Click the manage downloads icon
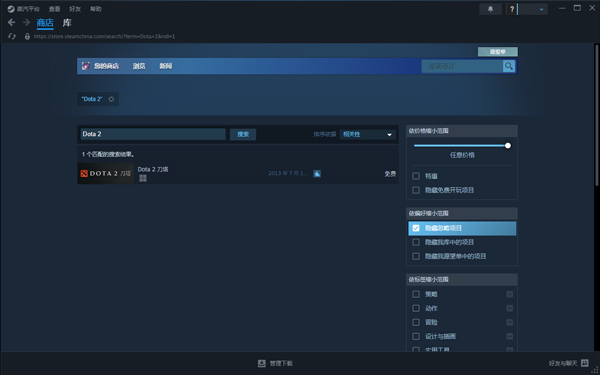 (262, 363)
